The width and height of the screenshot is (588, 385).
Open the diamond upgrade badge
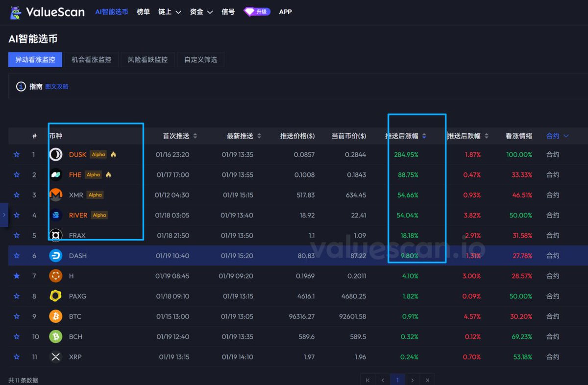pyautogui.click(x=257, y=12)
